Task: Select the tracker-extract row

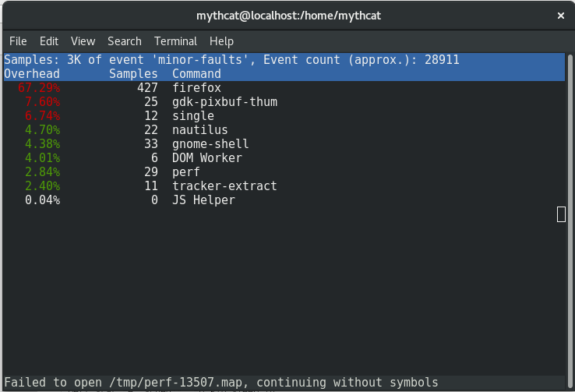Action: point(284,186)
